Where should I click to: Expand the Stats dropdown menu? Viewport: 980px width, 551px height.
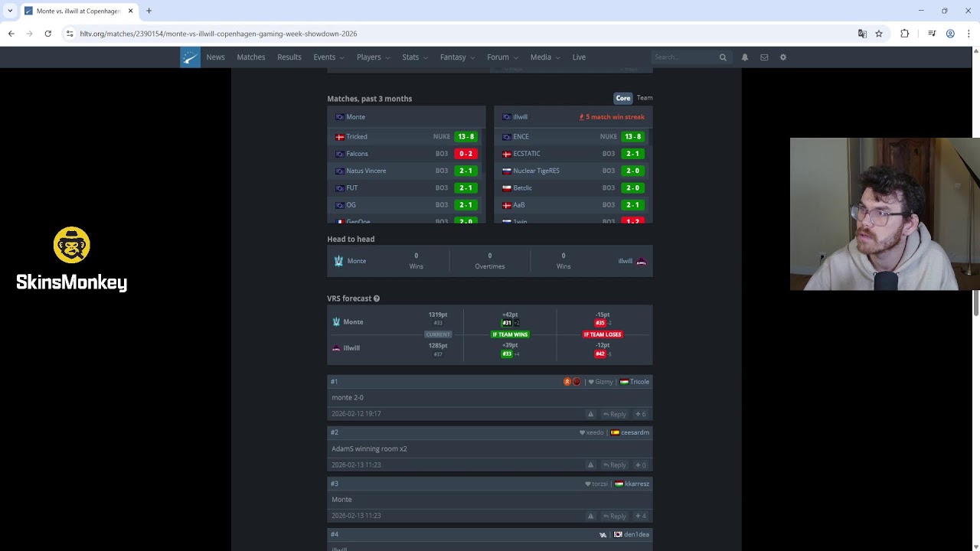415,57
